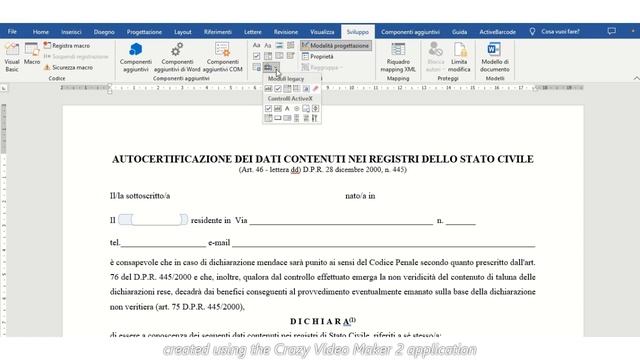Insert ActiveX list box control
This screenshot has width=640, height=360.
[287, 118]
